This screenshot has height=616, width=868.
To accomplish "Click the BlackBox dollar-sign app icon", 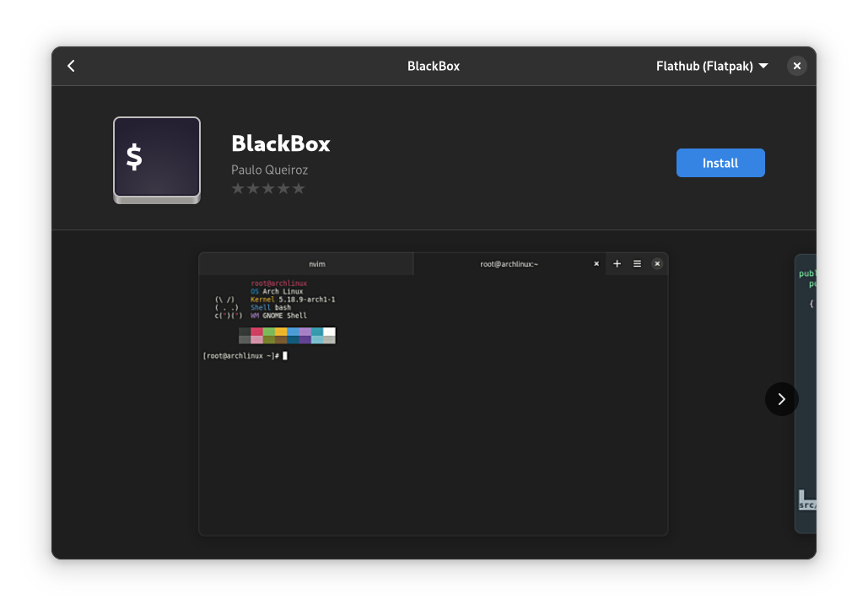I will click(x=156, y=157).
